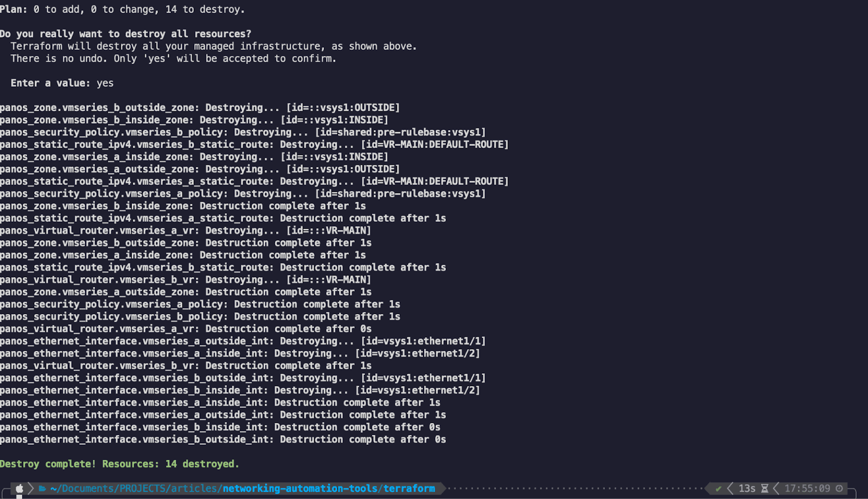This screenshot has height=499, width=868.
Task: Expand the chevron after the Apple logo segment
Action: (30, 488)
